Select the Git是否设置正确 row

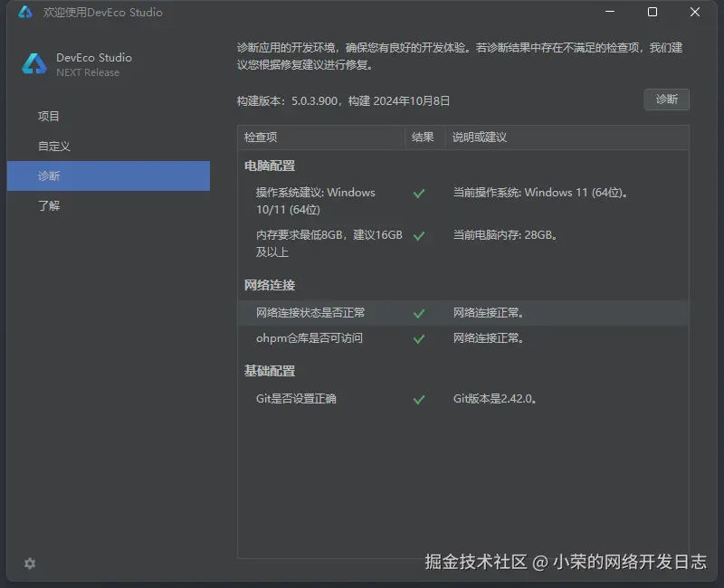(x=463, y=399)
